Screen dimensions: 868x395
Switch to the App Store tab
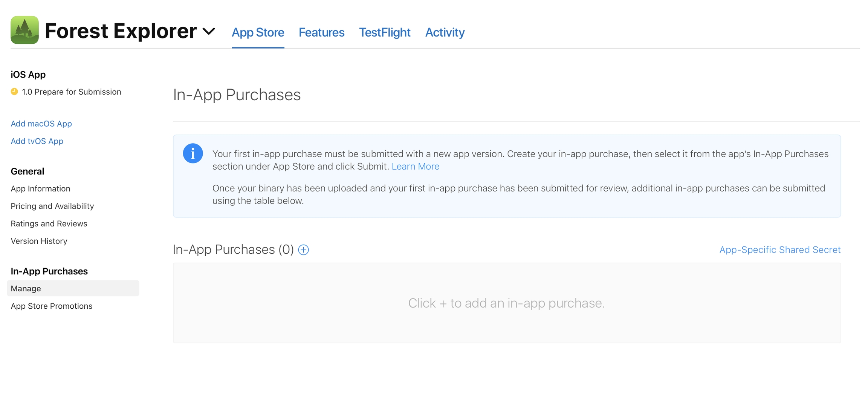258,32
